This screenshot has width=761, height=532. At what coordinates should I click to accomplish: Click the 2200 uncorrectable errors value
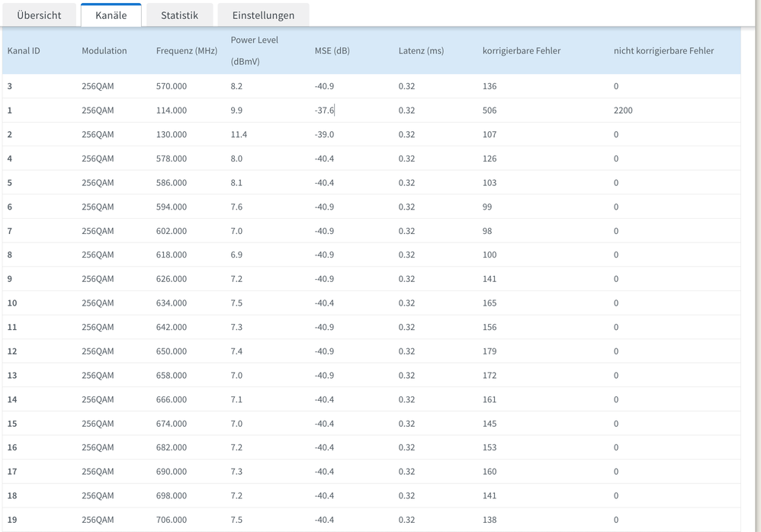pos(623,111)
